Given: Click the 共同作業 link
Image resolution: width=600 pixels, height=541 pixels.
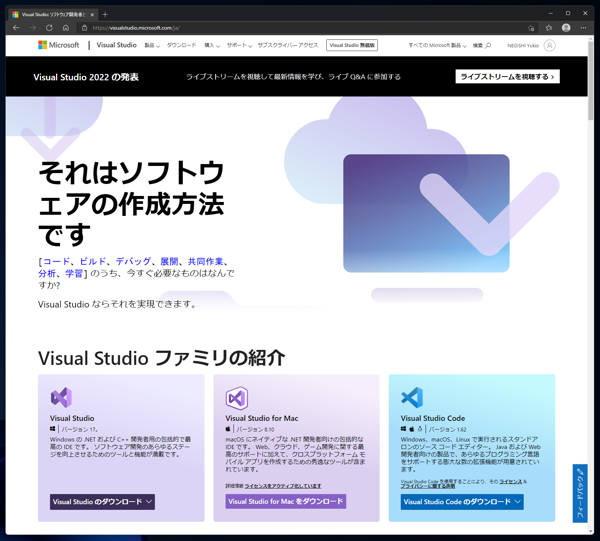Looking at the screenshot, I should [x=205, y=261].
